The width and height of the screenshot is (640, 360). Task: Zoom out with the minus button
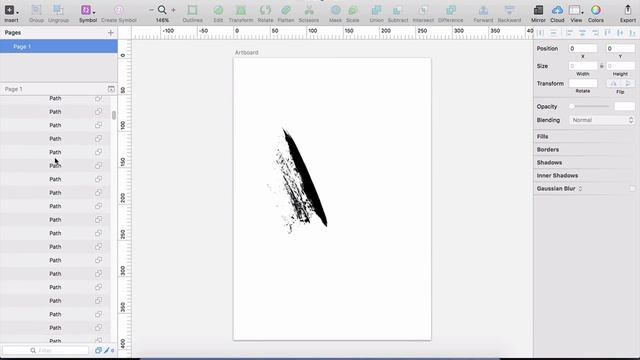(x=151, y=10)
